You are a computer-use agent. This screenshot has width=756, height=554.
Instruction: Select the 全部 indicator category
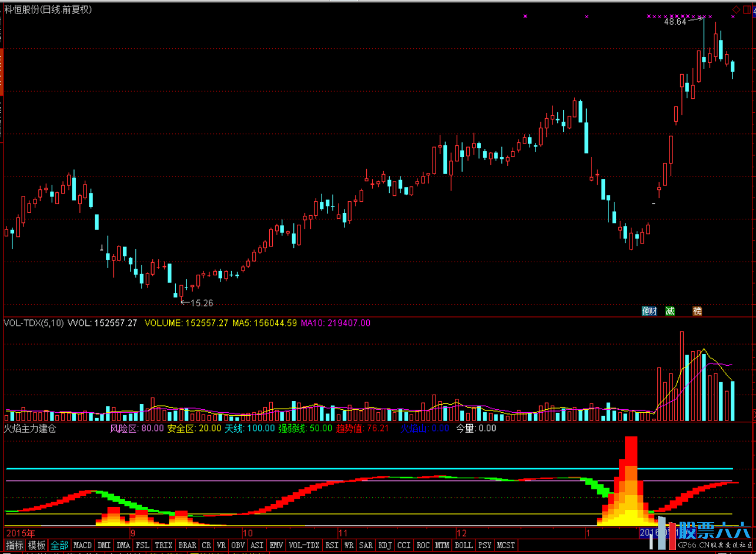(x=59, y=545)
